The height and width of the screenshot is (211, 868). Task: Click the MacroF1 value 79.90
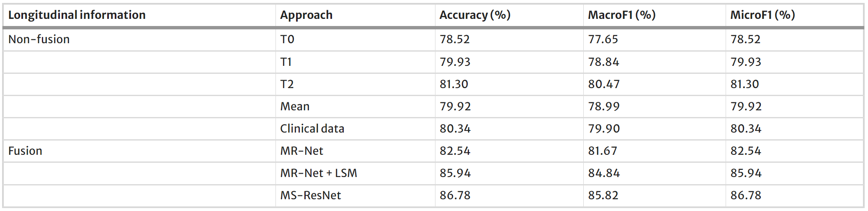point(603,129)
